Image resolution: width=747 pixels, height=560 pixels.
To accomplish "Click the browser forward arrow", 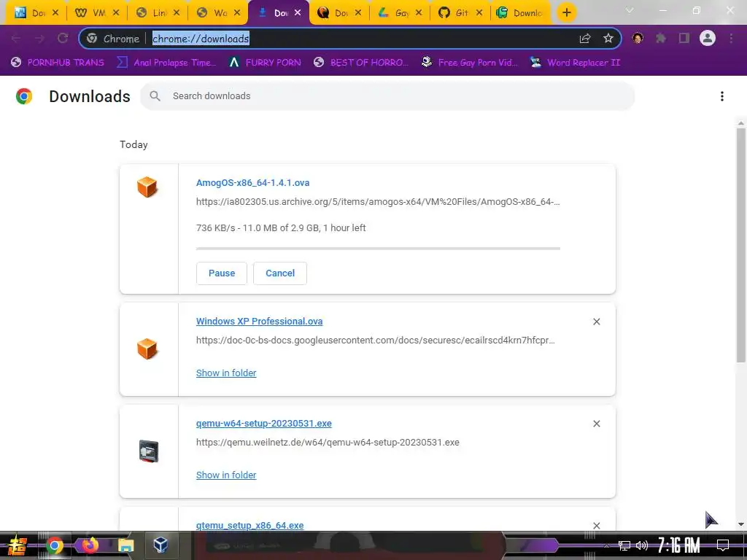I will (39, 39).
